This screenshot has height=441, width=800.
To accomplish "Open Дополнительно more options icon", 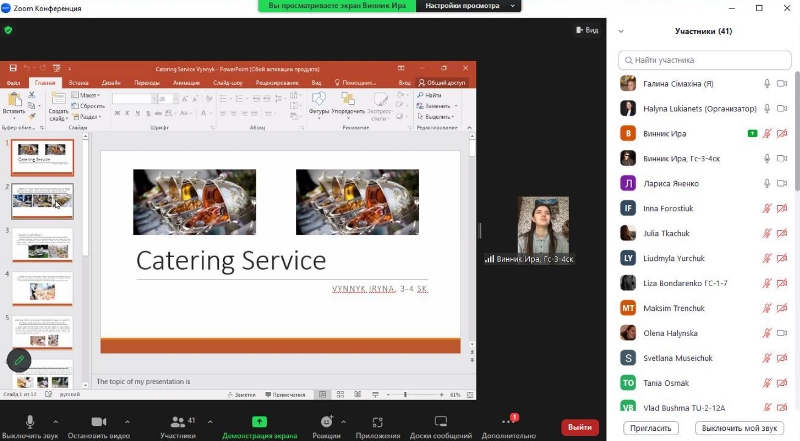I will (x=508, y=422).
